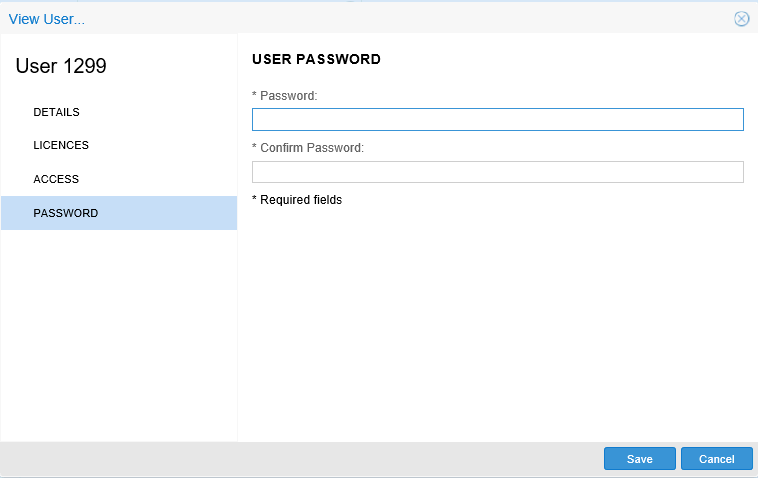Click the USER PASSWORD section heading

[316, 60]
